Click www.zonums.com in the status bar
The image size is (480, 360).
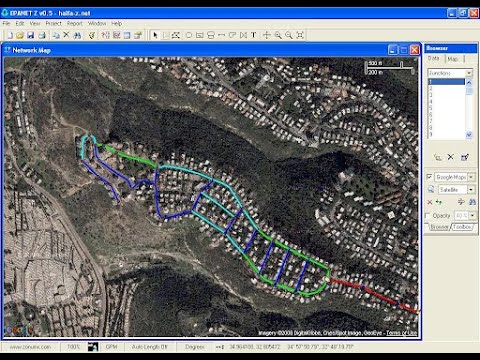(30, 347)
